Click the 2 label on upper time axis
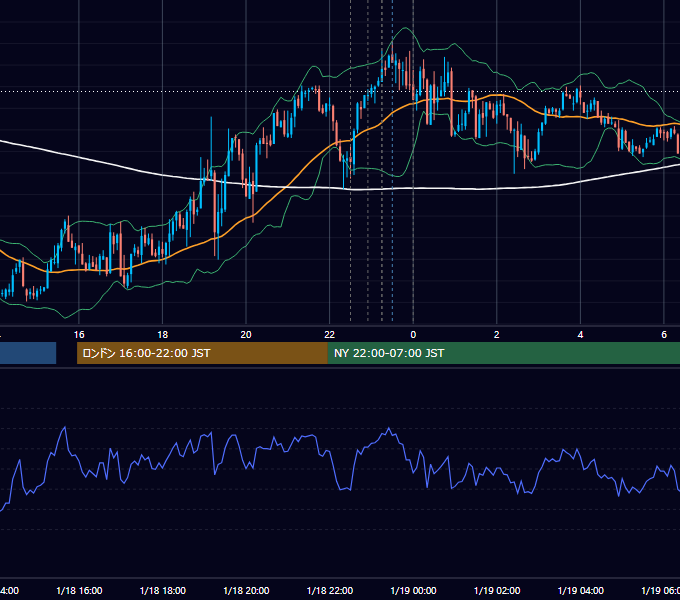Image resolution: width=680 pixels, height=600 pixels. pos(497,335)
